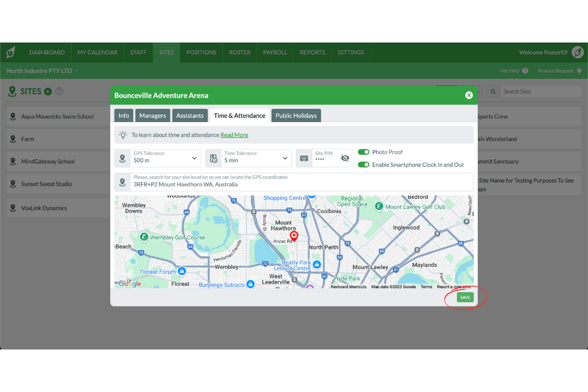Open the Roster page
This screenshot has width=588, height=392.
240,52
